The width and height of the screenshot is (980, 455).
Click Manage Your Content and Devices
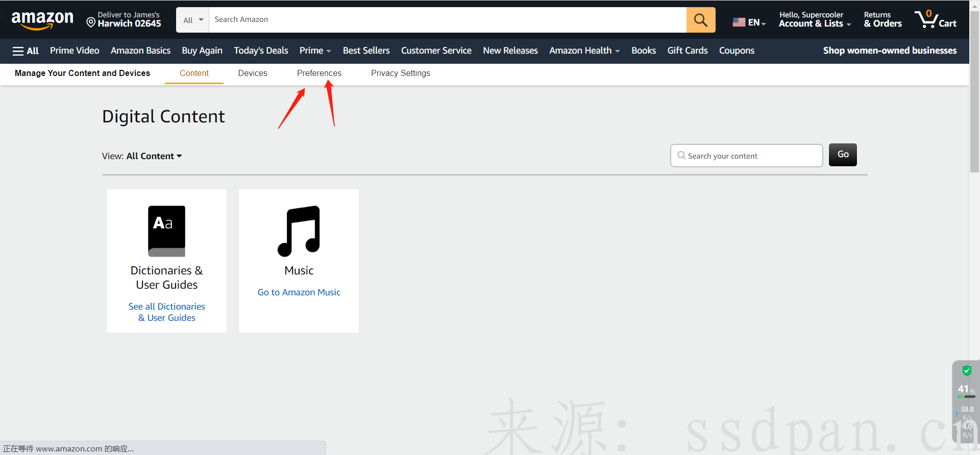[x=82, y=73]
